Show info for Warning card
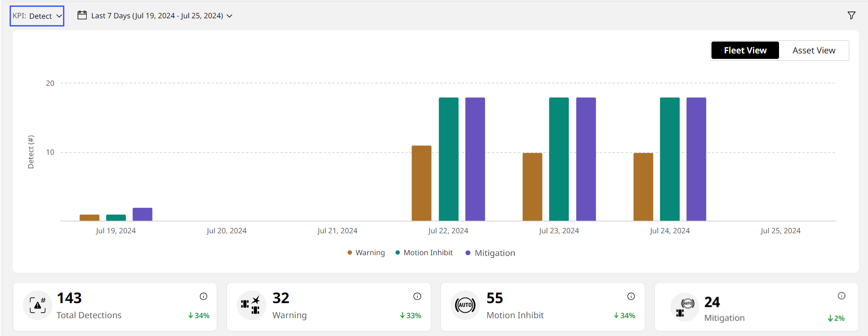 [417, 296]
